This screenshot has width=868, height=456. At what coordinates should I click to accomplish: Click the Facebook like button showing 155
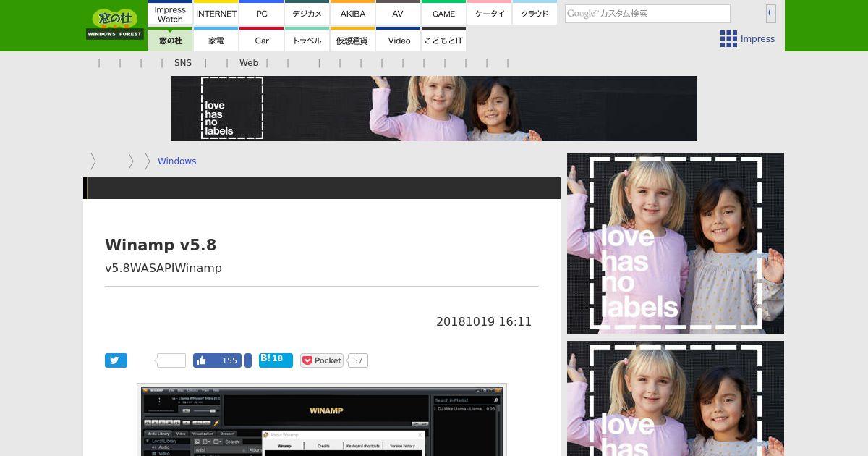coord(217,360)
